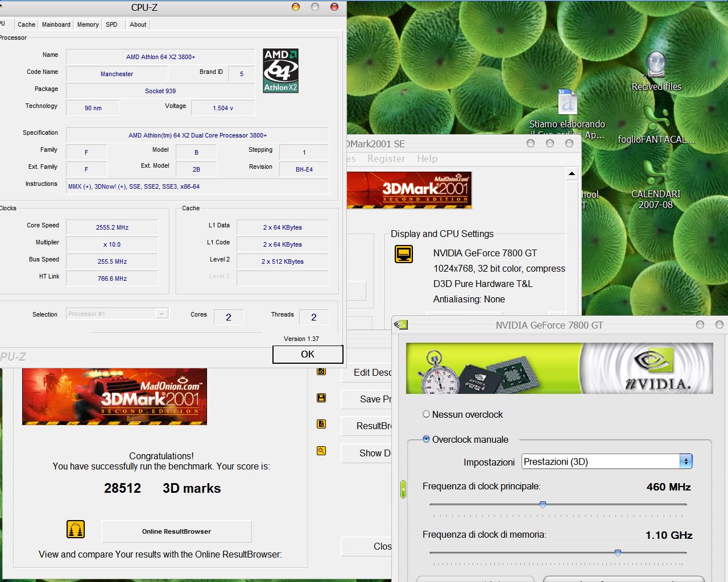This screenshot has height=582, width=728.
Task: Click the NVIDIA stopwatch banner image
Action: point(560,368)
